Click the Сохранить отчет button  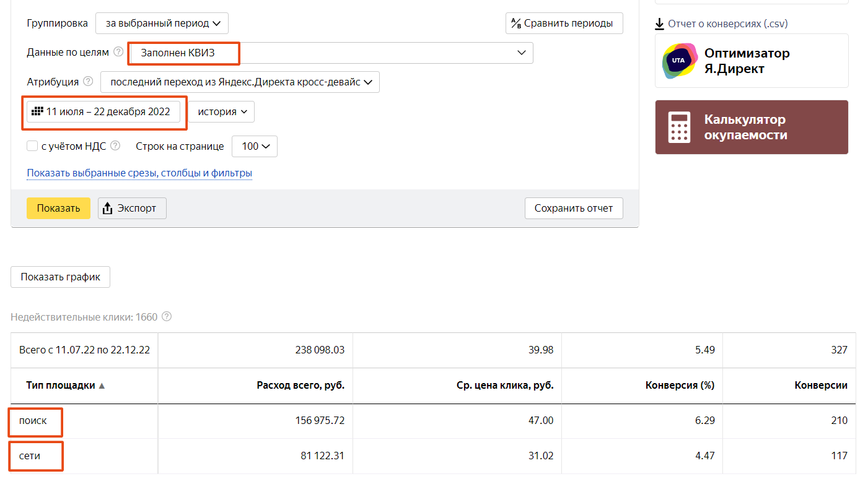pyautogui.click(x=574, y=209)
